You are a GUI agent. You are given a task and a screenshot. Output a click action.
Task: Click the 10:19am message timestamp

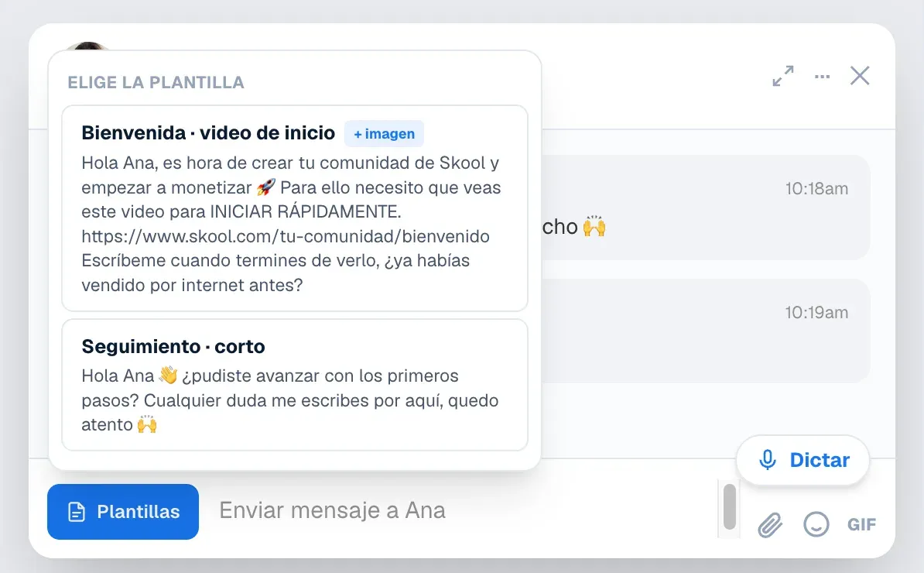pyautogui.click(x=816, y=312)
